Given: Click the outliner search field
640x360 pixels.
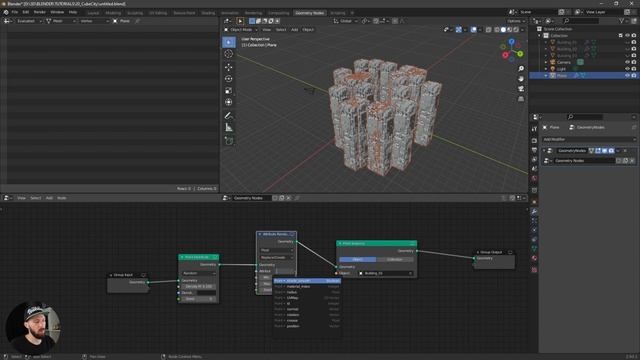Looking at the screenshot, I should coord(581,21).
